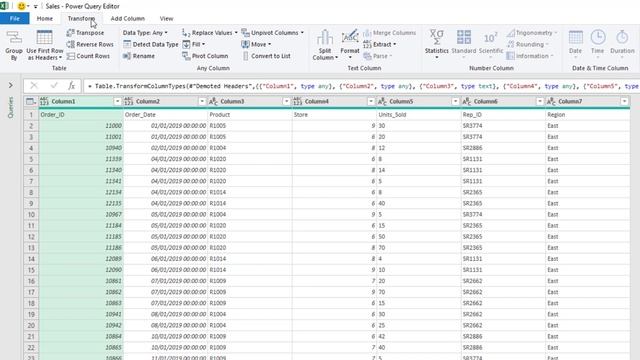Open Column2 filter dropdown
640x360 pixels.
(x=202, y=101)
